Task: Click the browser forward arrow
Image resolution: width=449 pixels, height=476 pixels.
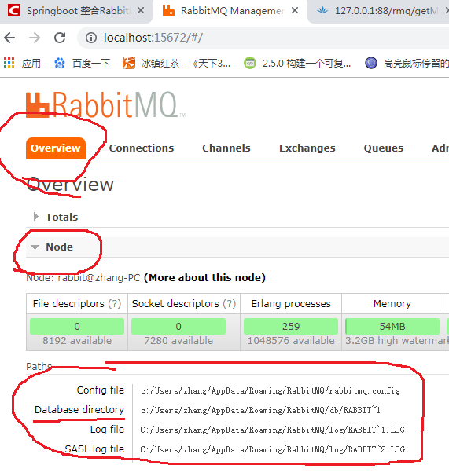Action: 35,38
